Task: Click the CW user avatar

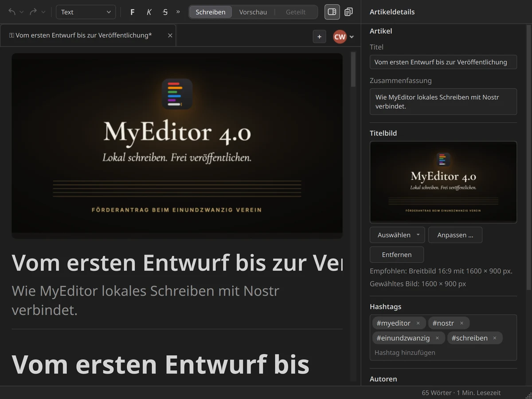Action: [x=340, y=37]
